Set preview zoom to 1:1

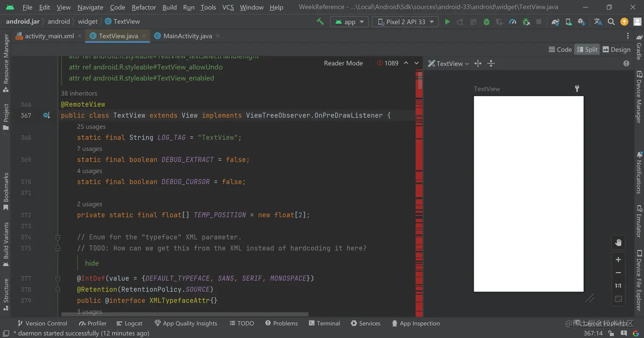[x=618, y=286]
